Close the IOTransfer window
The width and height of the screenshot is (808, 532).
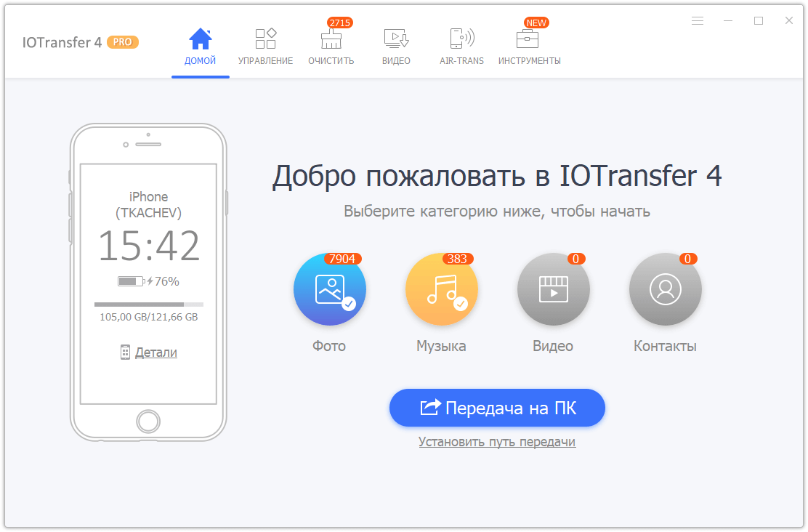(x=789, y=20)
